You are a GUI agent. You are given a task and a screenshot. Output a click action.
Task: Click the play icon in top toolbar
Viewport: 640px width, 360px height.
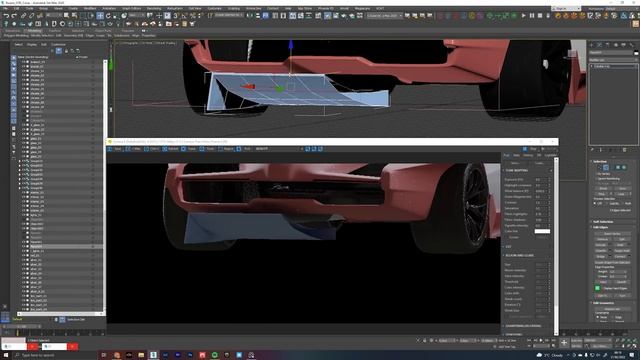(x=524, y=16)
